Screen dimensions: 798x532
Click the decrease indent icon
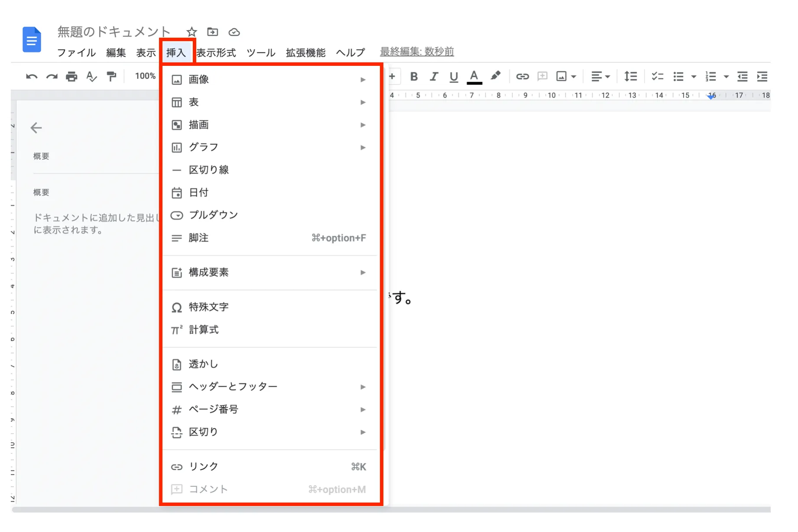point(742,77)
